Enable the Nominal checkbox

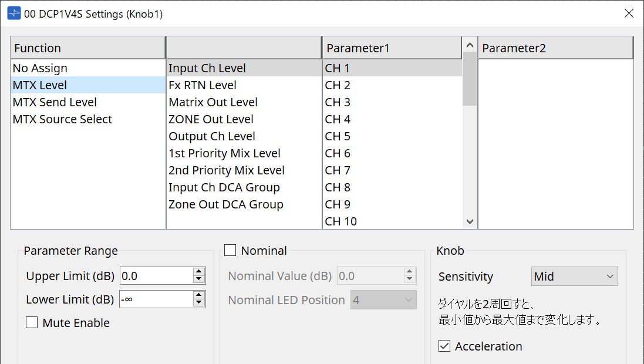tap(230, 250)
